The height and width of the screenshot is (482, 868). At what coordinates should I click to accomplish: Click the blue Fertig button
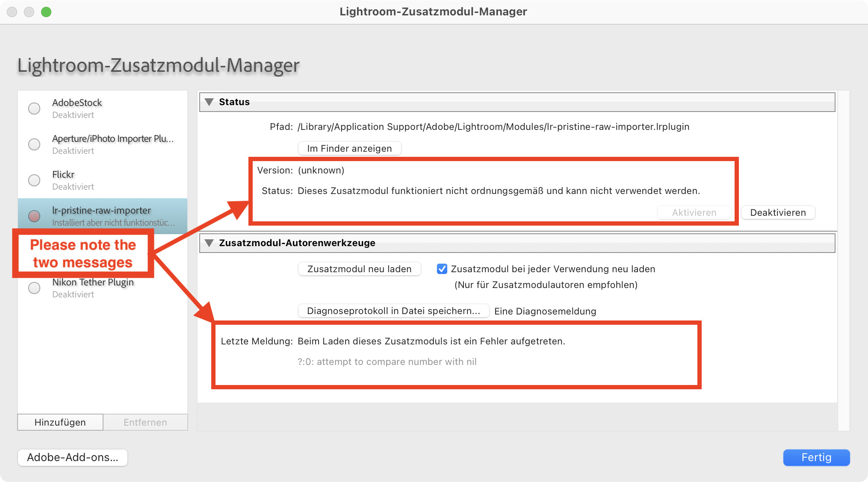tap(816, 457)
